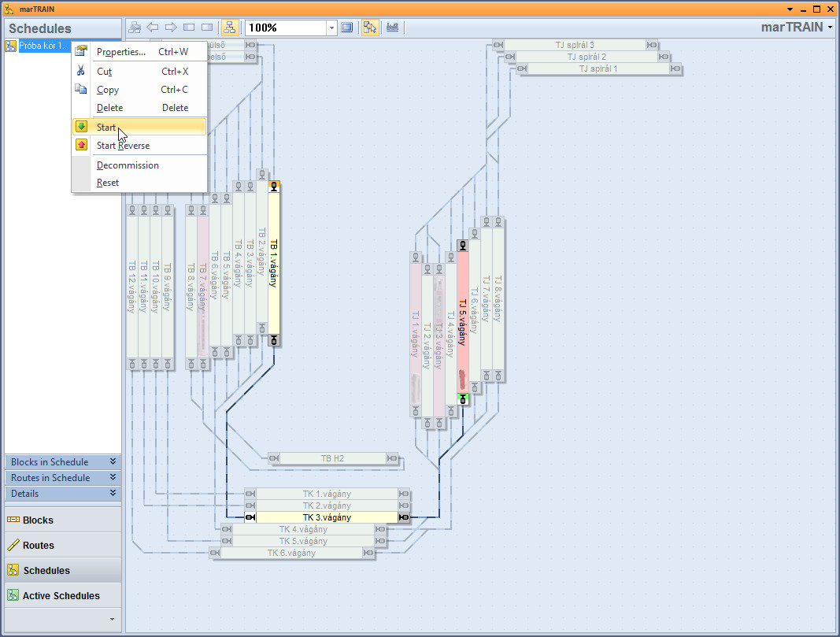Switch to the Blocks navigation pane
Viewport: 840px width, 637px height.
tap(38, 520)
